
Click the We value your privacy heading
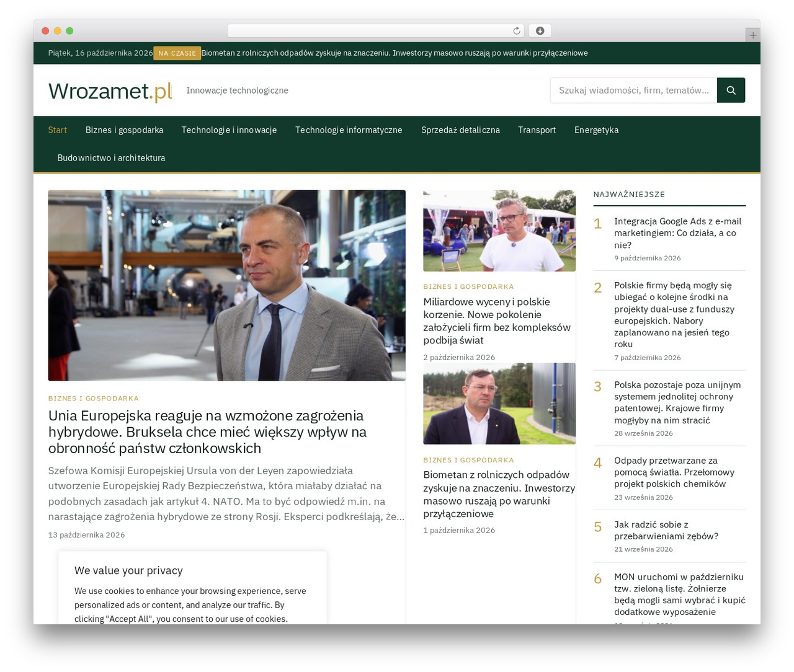pos(128,570)
